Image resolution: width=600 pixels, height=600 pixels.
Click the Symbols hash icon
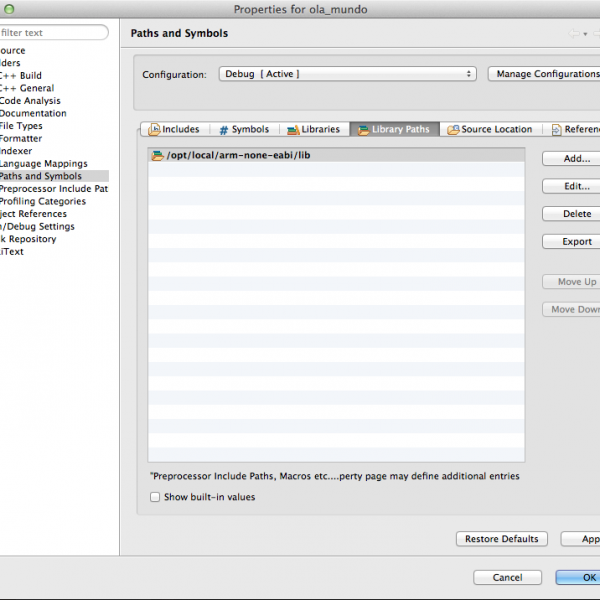pos(223,130)
